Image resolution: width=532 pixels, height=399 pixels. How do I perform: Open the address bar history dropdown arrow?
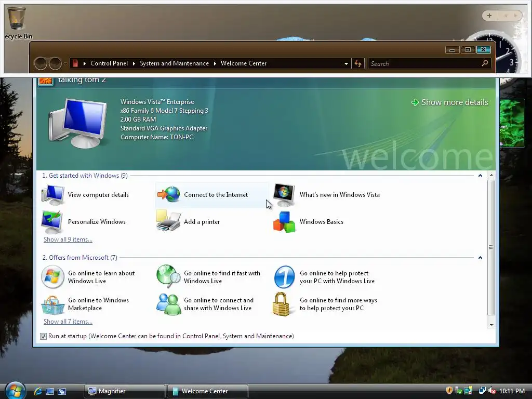(x=346, y=64)
